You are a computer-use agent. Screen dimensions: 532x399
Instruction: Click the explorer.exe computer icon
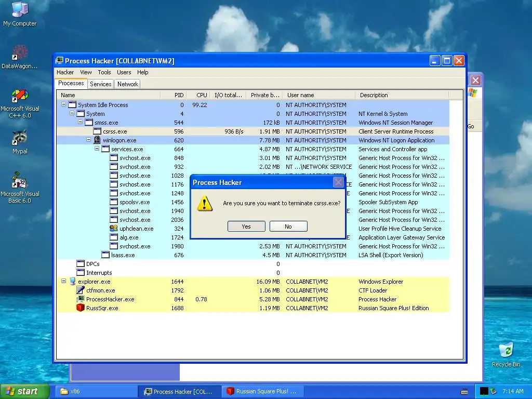pos(72,281)
